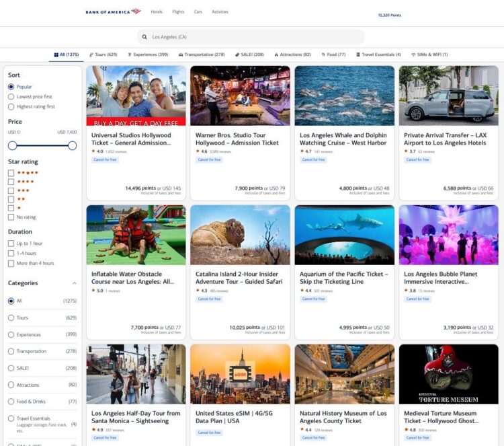The width and height of the screenshot is (504, 446).
Task: Open Aquarium of the Pacific Ticket title
Action: click(x=344, y=278)
